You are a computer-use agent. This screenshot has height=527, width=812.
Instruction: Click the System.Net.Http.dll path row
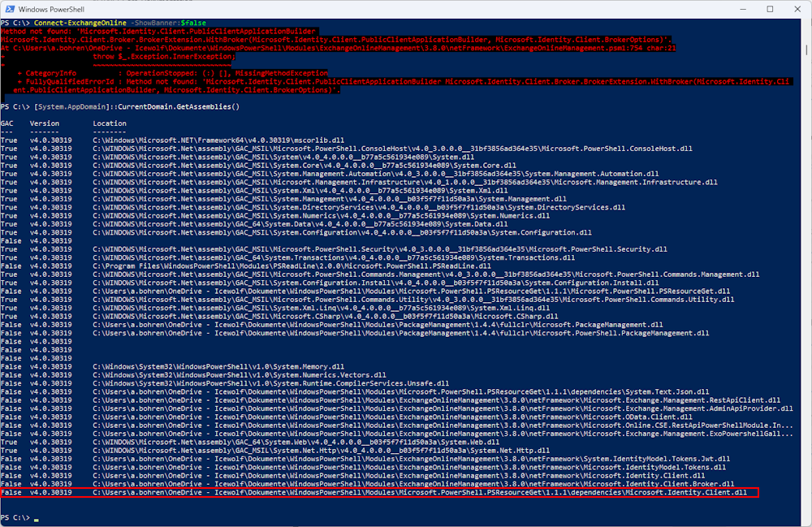[321, 451]
